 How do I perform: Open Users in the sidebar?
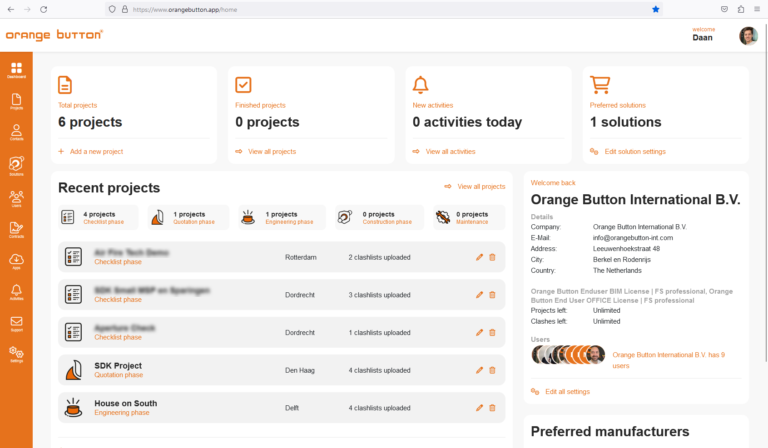[16, 198]
